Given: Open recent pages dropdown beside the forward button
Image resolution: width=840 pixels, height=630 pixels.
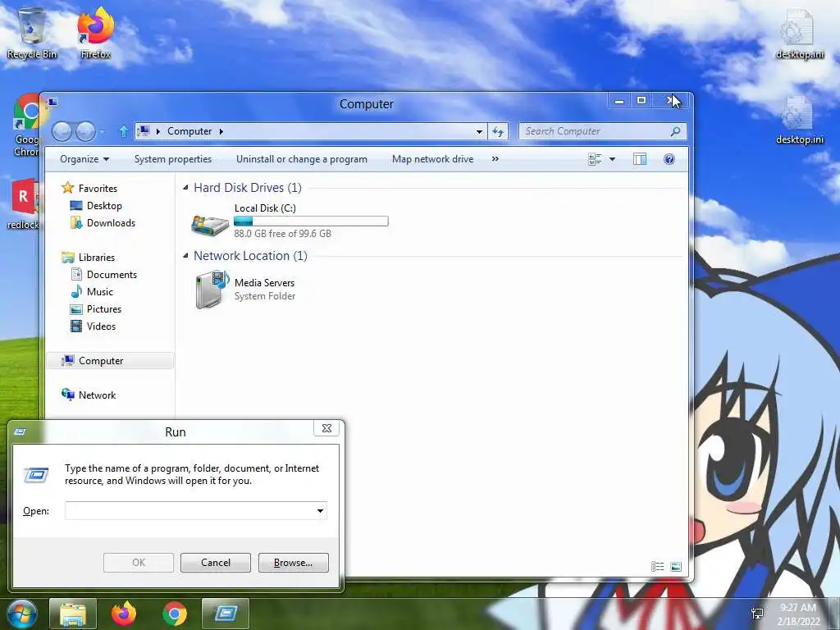Looking at the screenshot, I should point(103,131).
